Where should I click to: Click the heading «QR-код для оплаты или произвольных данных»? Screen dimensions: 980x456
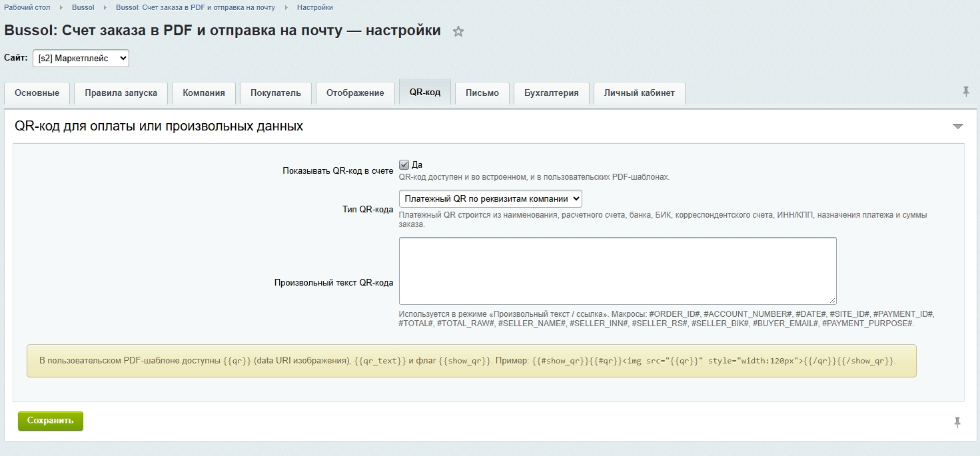click(x=159, y=126)
